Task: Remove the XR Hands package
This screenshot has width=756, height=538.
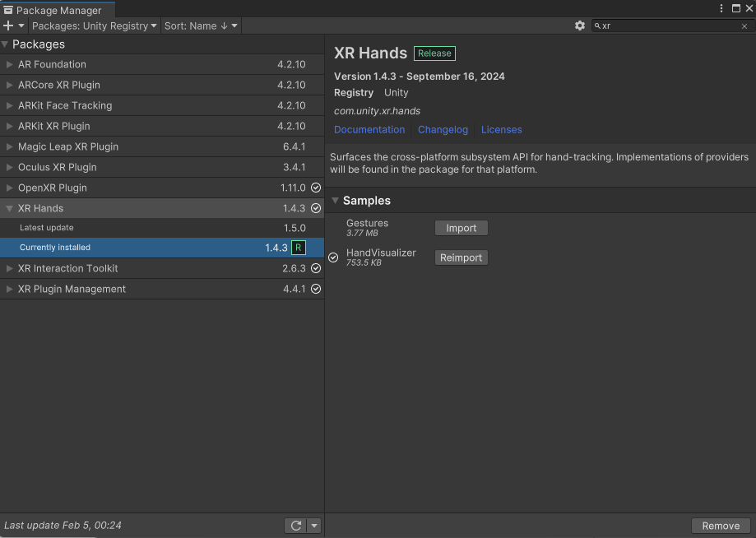Action: pos(721,526)
